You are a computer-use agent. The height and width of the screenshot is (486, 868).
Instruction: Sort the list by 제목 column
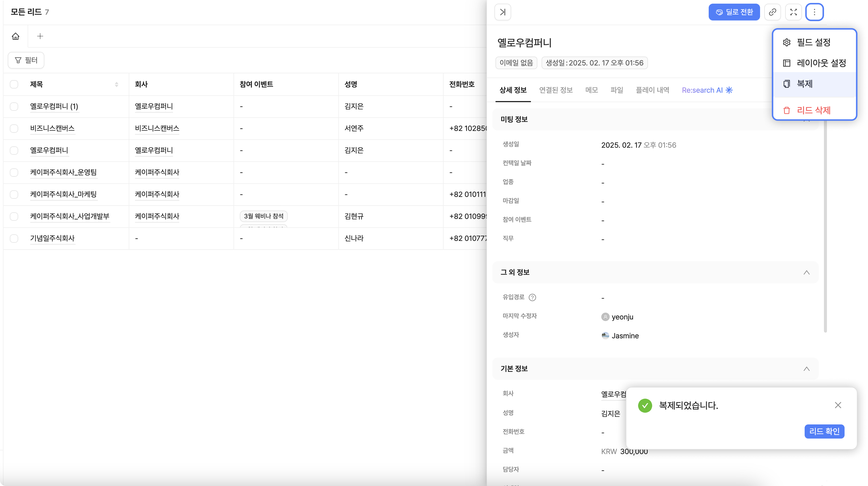(116, 84)
